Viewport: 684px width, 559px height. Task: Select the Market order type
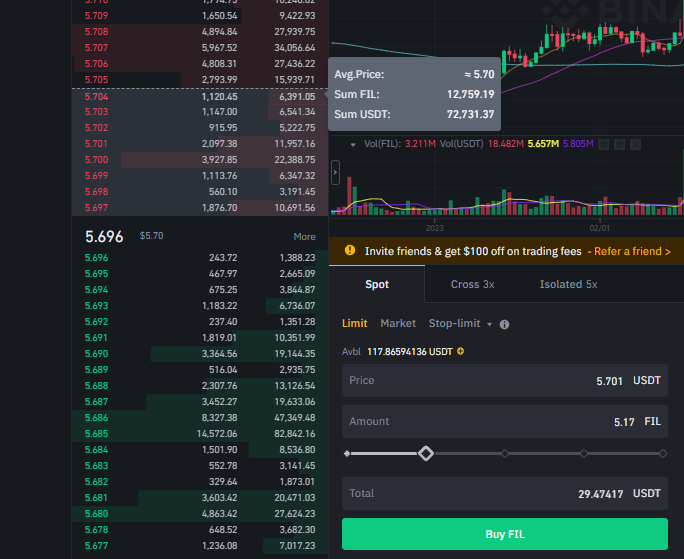coord(398,324)
